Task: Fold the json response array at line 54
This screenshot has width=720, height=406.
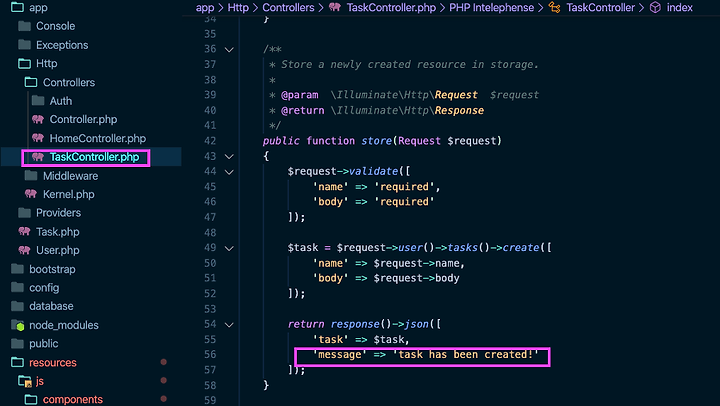Action: (x=229, y=325)
